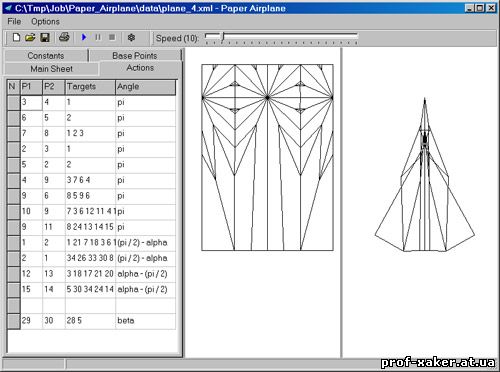Click the Angle column header
500x372 pixels.
pos(145,87)
